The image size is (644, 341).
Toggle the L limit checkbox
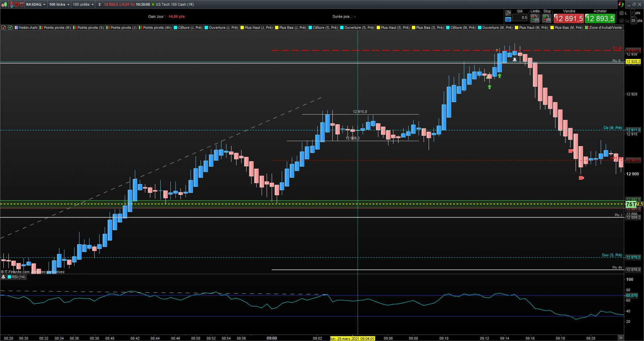coord(621,13)
